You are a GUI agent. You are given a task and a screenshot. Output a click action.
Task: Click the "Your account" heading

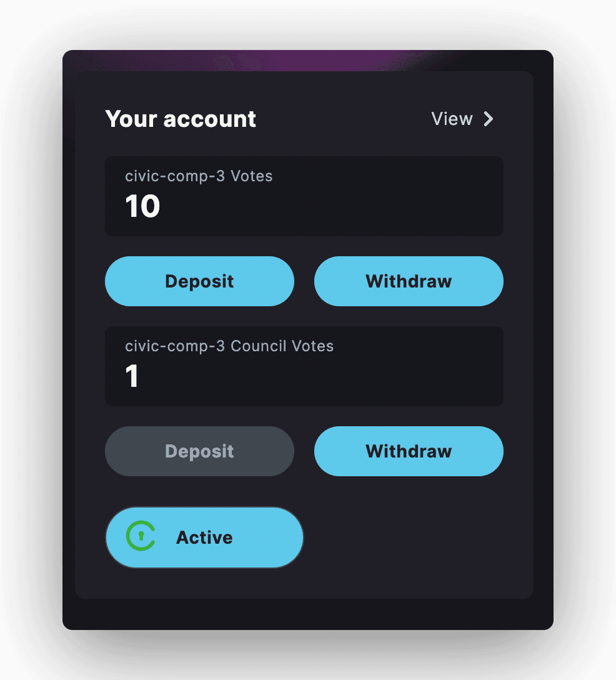coord(181,119)
